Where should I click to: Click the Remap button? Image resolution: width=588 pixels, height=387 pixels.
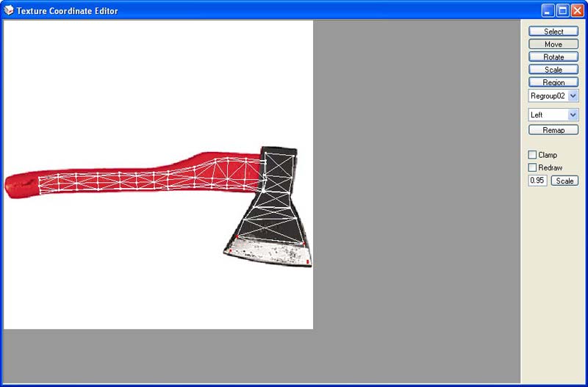(553, 130)
